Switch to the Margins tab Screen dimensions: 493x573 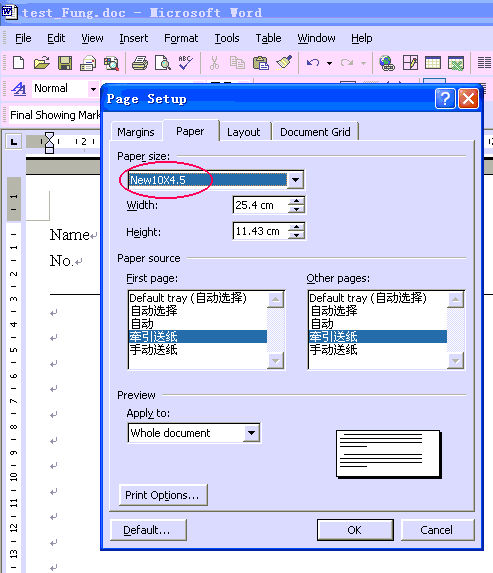(136, 132)
